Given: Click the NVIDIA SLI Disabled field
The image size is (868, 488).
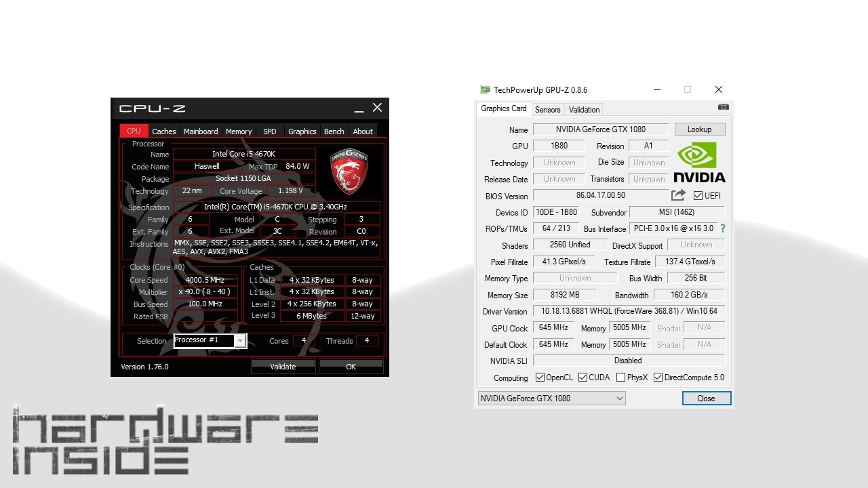Looking at the screenshot, I should click(x=629, y=361).
